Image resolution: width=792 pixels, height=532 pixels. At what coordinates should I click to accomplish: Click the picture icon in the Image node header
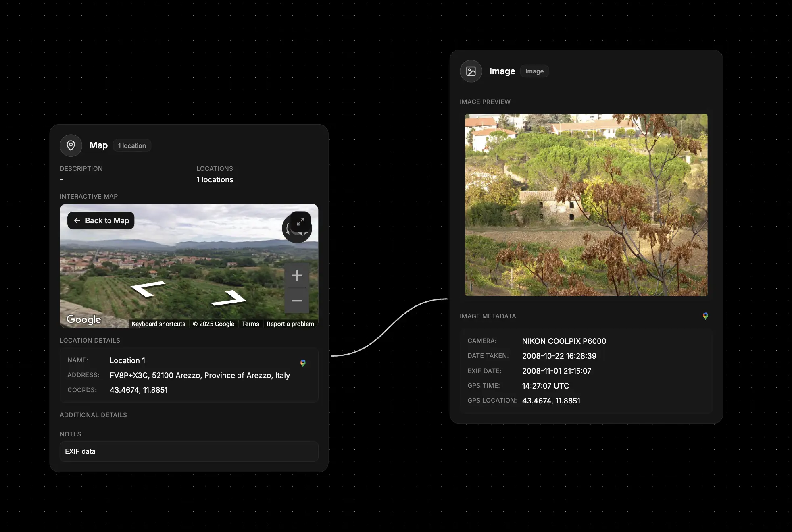pos(471,71)
